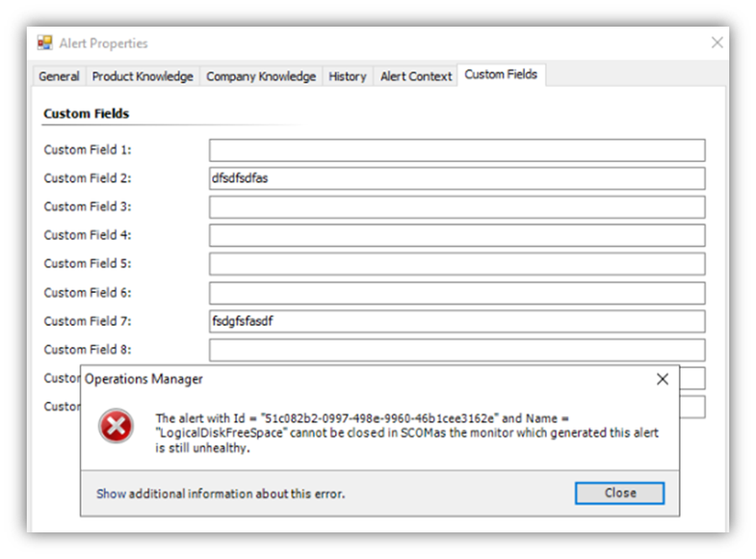Click the Custom Field 8 label
This screenshot has height=559, width=756.
[88, 350]
